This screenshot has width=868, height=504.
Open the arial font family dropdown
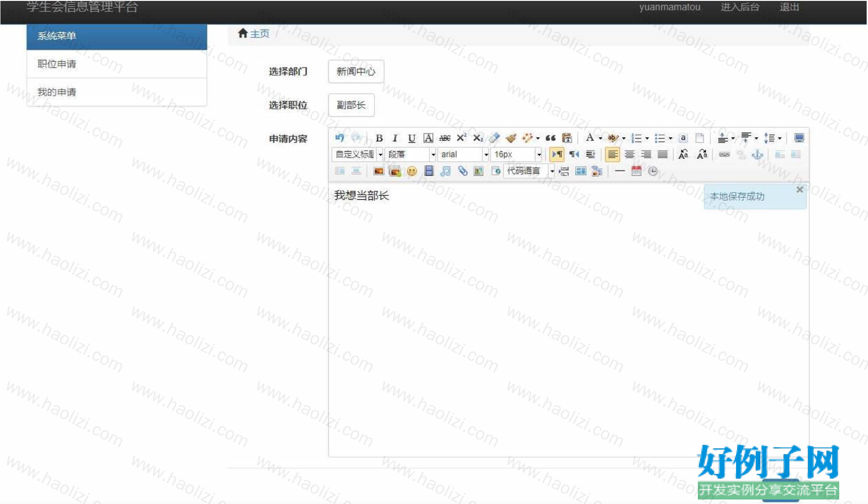(x=463, y=154)
